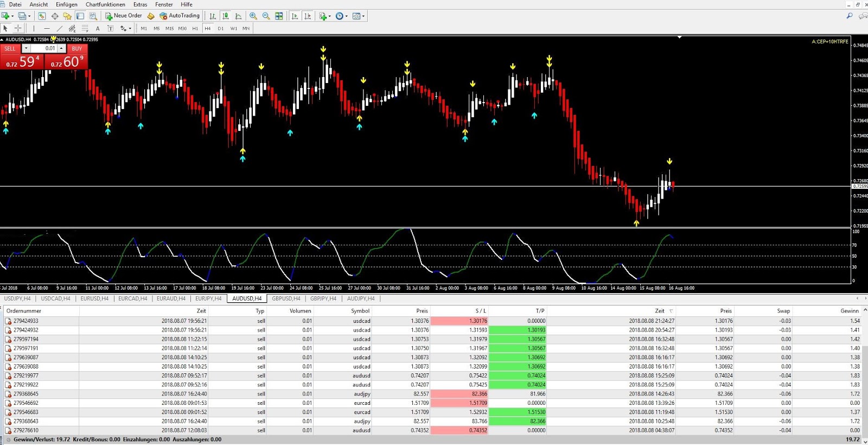The width and height of the screenshot is (868, 445).
Task: Open the chart profiles icon
Action: (x=22, y=16)
